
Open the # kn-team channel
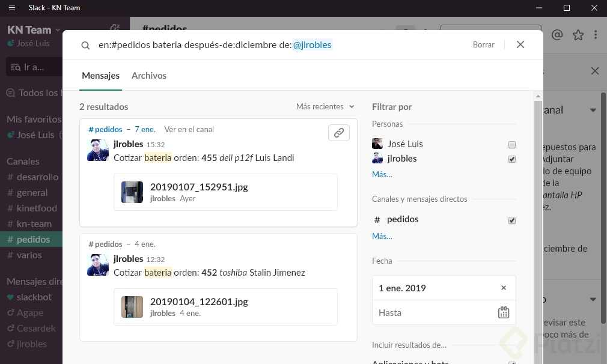click(29, 223)
